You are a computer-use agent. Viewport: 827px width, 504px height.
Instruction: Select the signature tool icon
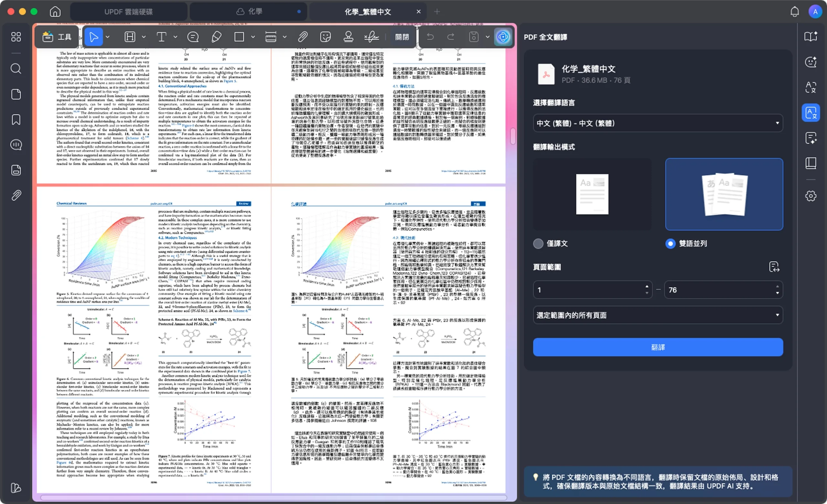click(372, 36)
